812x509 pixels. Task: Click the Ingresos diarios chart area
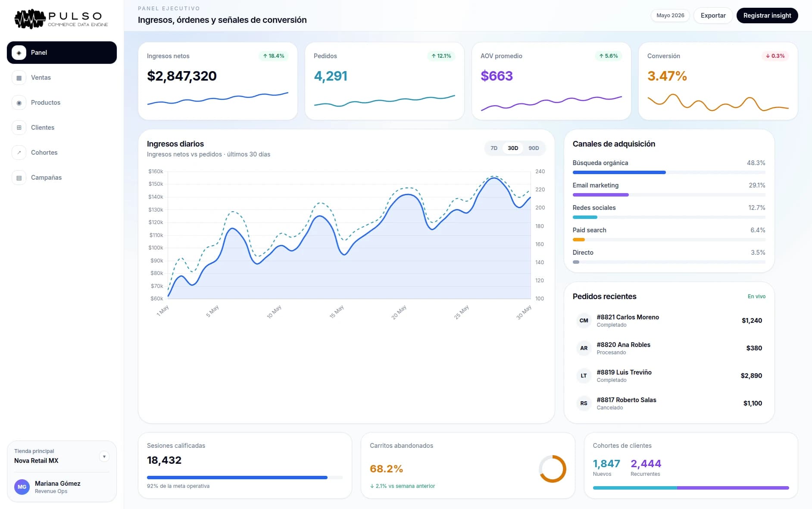click(349, 235)
